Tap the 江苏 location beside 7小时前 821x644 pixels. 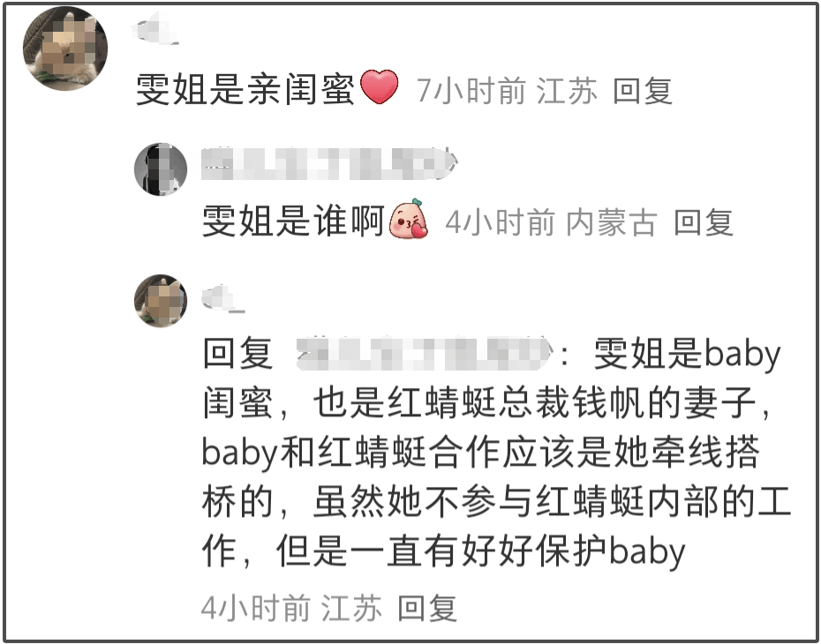tap(567, 91)
